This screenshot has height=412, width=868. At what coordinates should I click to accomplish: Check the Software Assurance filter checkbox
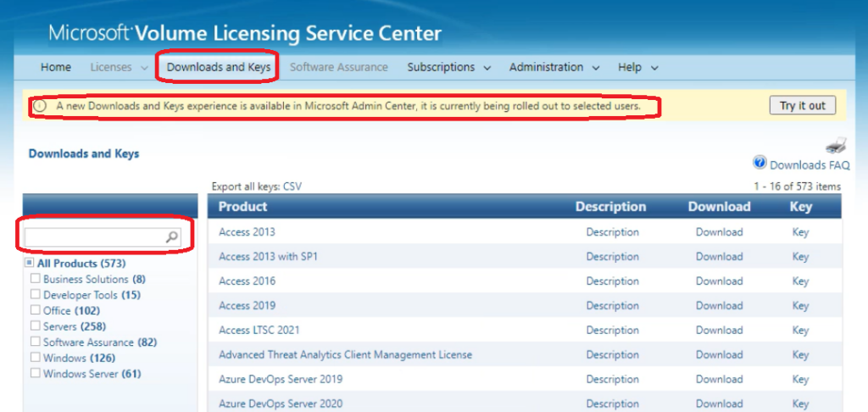pos(36,341)
